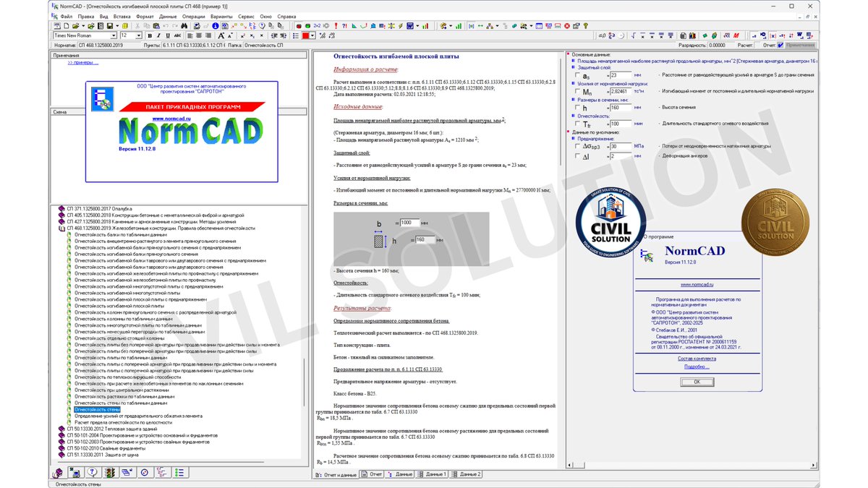
Task: Insert square root symbol icon
Action: click(x=633, y=35)
